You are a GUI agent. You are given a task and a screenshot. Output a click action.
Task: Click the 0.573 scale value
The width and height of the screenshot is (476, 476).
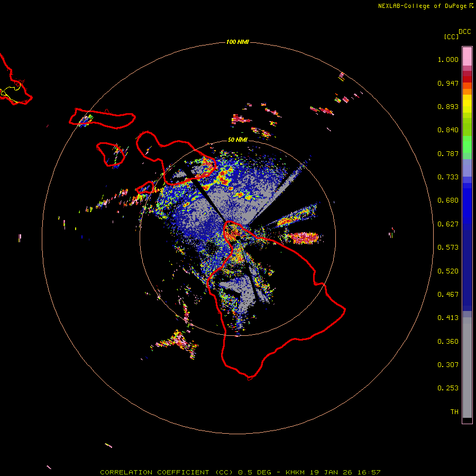click(x=448, y=248)
